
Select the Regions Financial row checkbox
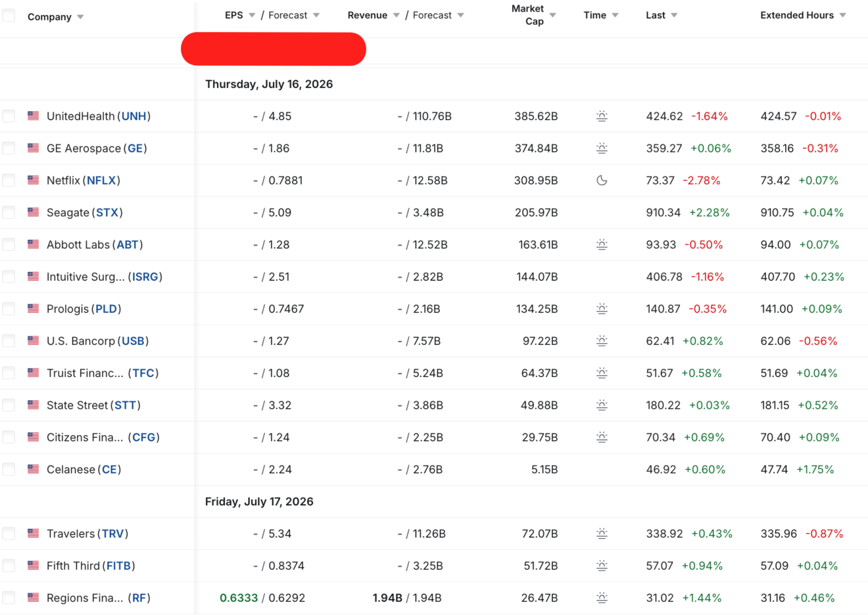click(x=9, y=598)
